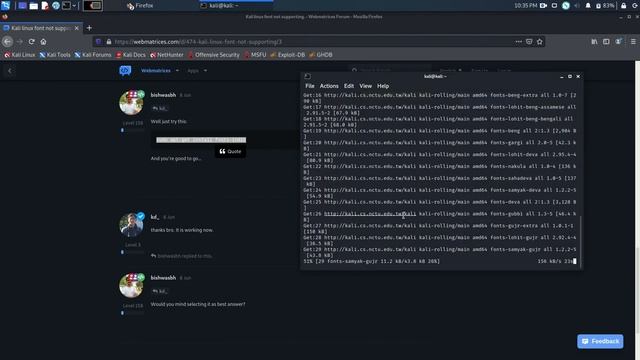The width and height of the screenshot is (640, 360).
Task: Click the Webmatrices forum logo icon
Action: 125,71
